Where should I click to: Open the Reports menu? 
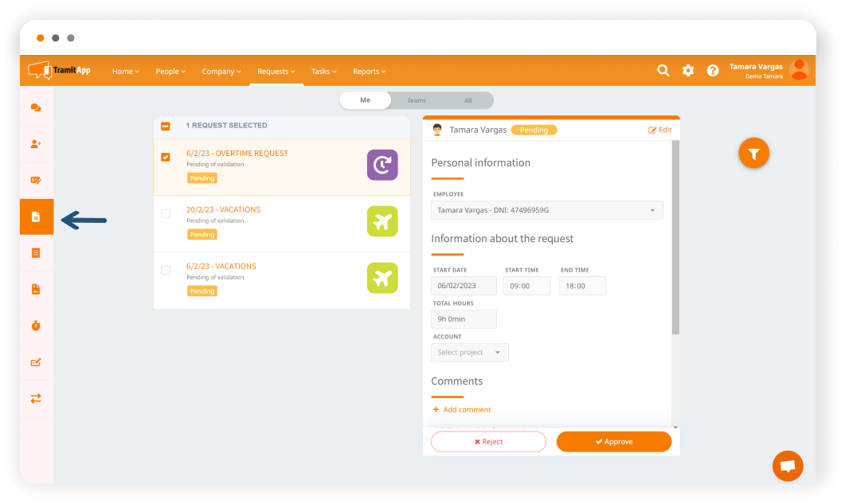click(x=369, y=72)
